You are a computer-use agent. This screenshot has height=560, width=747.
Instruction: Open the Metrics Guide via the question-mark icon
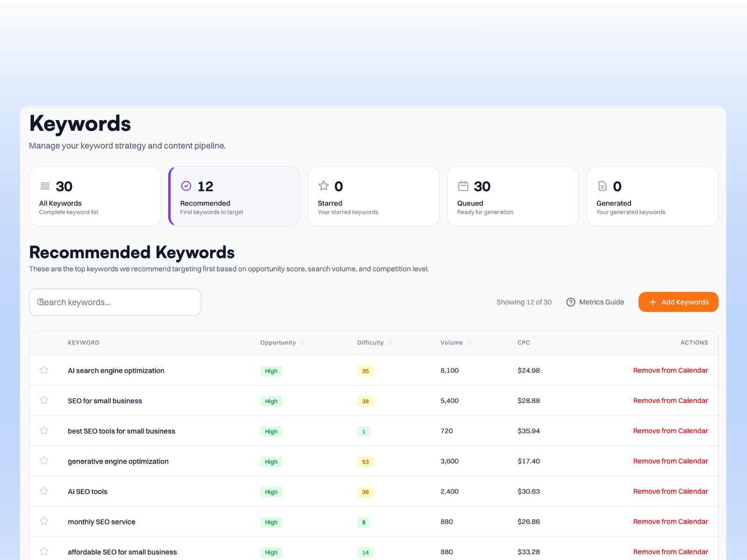pos(571,302)
